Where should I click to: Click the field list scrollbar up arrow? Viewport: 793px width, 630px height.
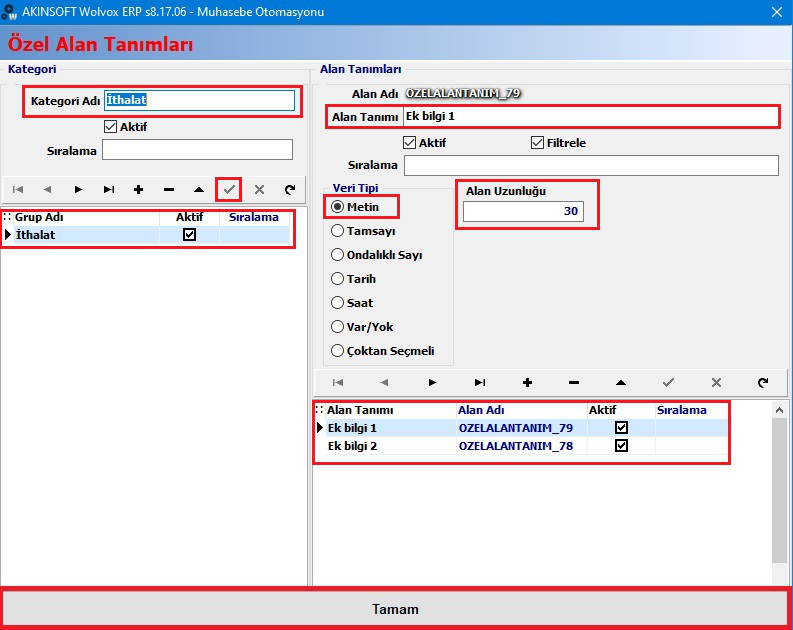coord(779,410)
